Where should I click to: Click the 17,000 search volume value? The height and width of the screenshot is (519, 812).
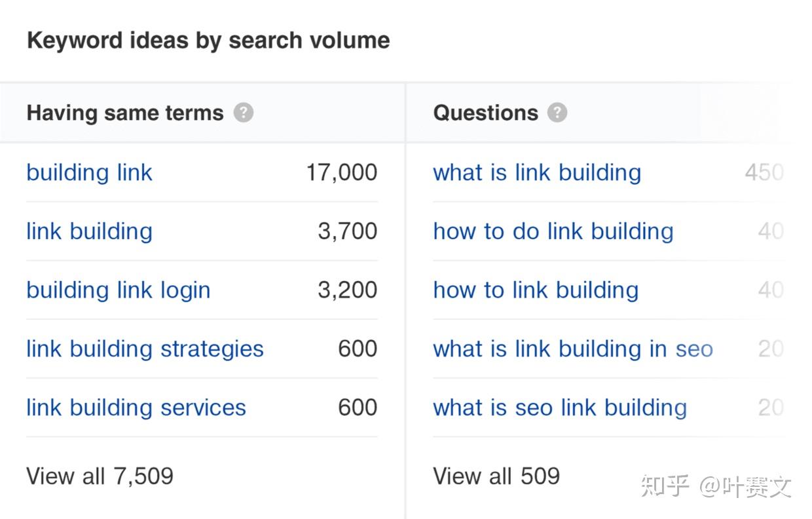(342, 173)
